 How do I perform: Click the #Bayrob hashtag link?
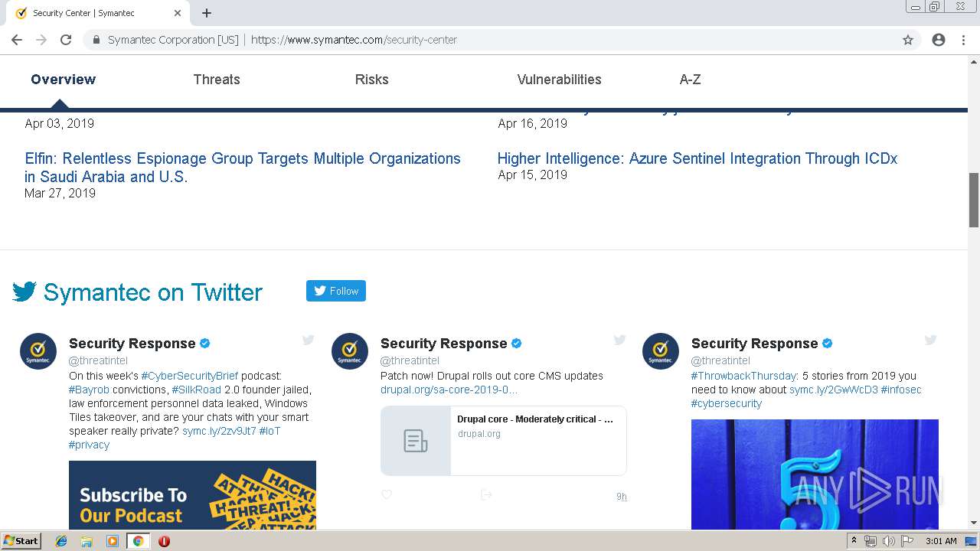point(89,390)
